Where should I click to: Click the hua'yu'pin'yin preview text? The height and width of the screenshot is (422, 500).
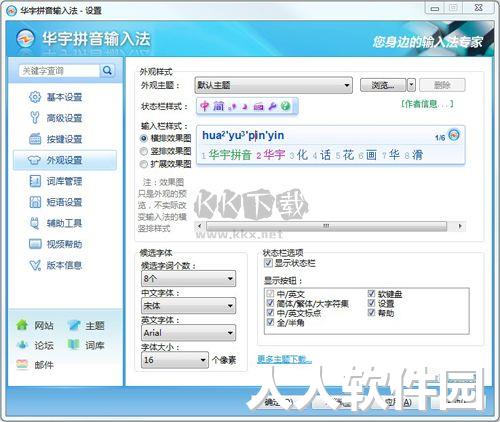(x=243, y=135)
